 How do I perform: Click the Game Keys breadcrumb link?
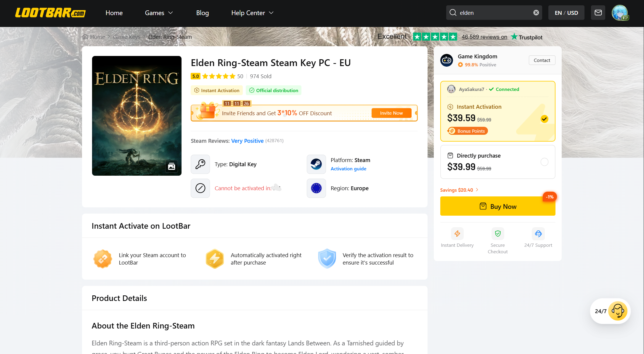[x=126, y=37]
